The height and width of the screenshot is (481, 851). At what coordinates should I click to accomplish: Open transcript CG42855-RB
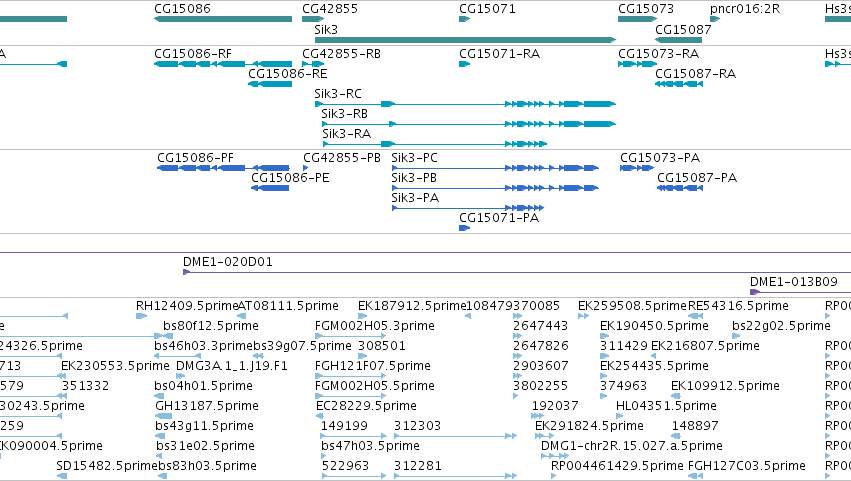pos(341,54)
